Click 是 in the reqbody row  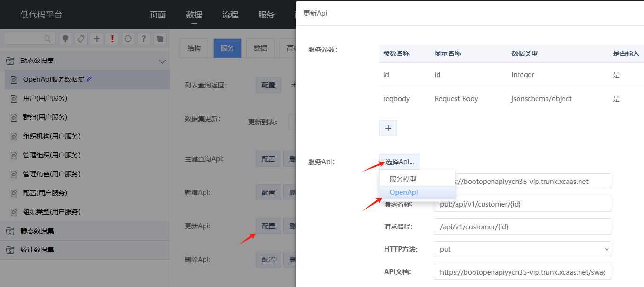[616, 99]
